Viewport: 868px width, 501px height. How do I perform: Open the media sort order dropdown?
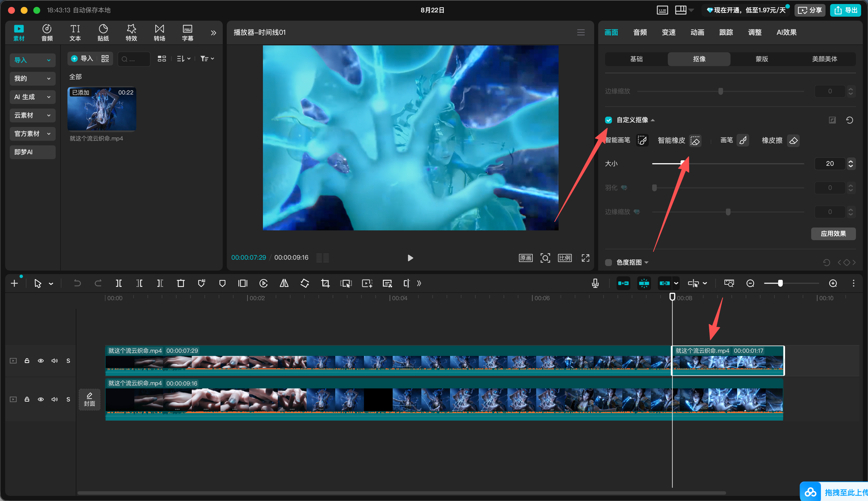click(184, 59)
